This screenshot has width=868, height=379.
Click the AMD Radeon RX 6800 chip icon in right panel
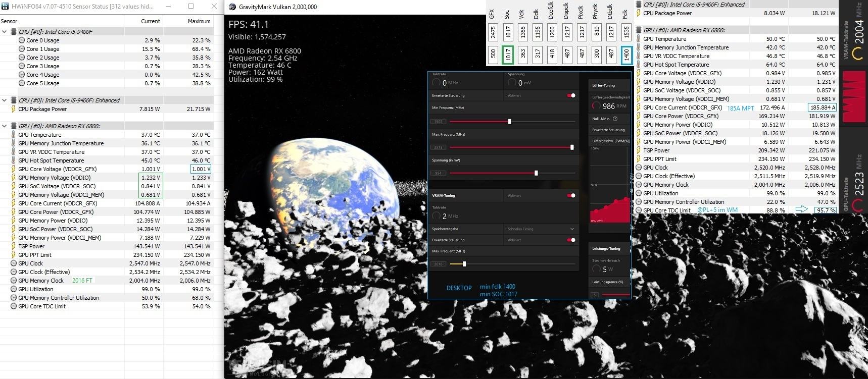tap(639, 30)
